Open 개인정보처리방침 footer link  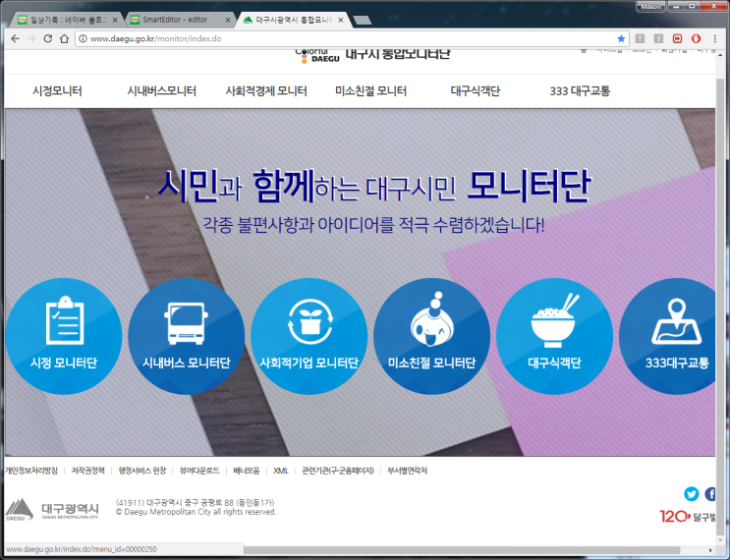click(x=31, y=471)
